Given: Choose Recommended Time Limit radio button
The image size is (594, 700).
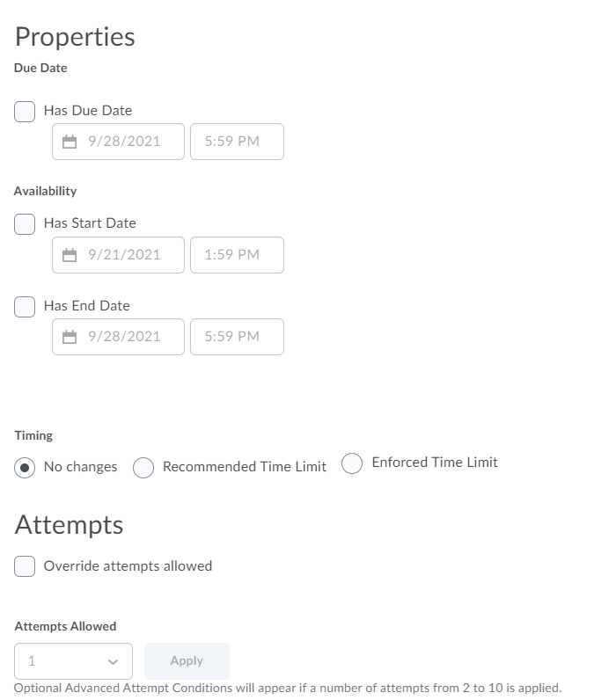Looking at the screenshot, I should 143,468.
